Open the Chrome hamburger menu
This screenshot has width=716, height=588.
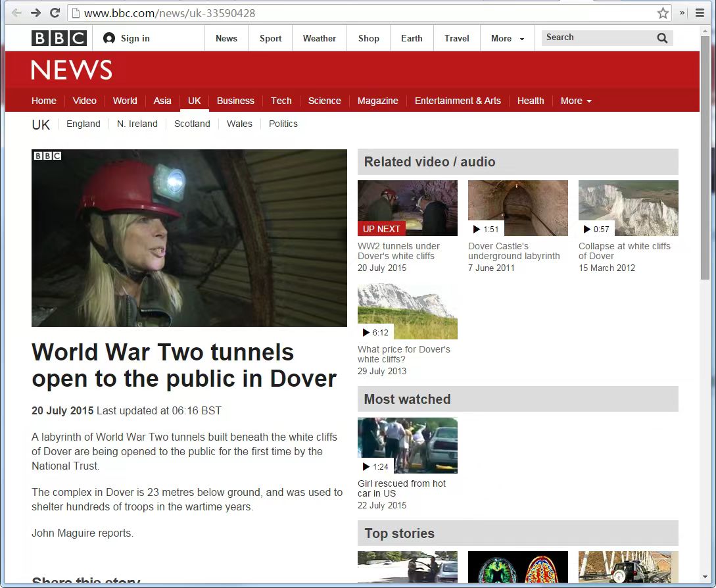700,13
